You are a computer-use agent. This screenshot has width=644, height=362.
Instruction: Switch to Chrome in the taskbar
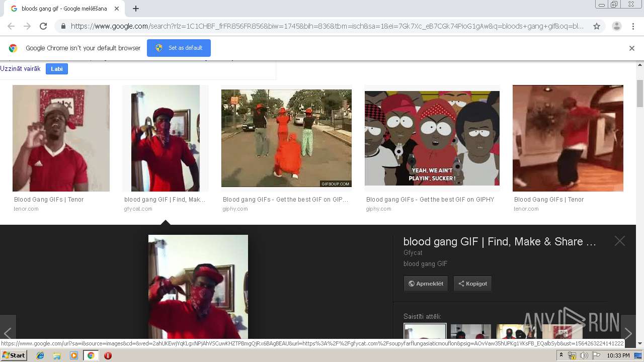click(x=91, y=355)
